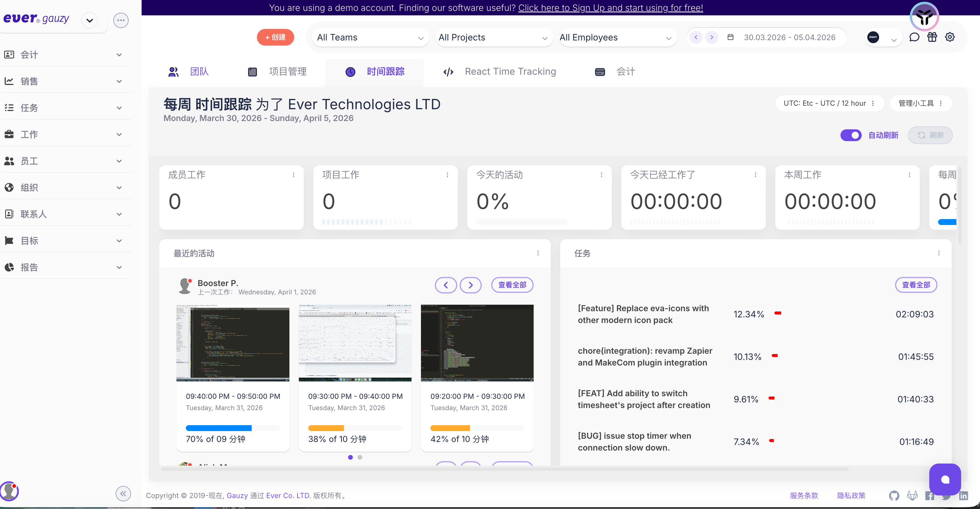Open 服务条款 terms link
This screenshot has width=980, height=509.
tap(804, 496)
